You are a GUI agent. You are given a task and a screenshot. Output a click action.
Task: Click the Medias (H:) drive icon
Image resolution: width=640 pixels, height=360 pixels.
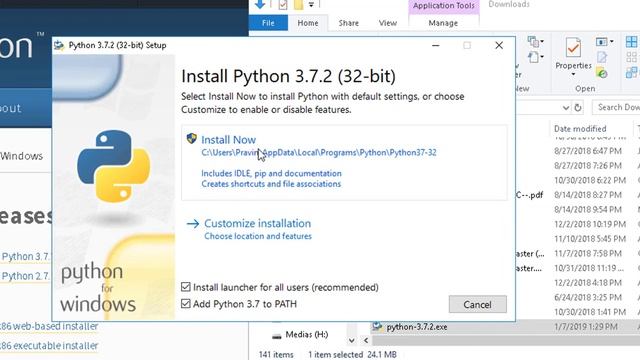pos(277,336)
